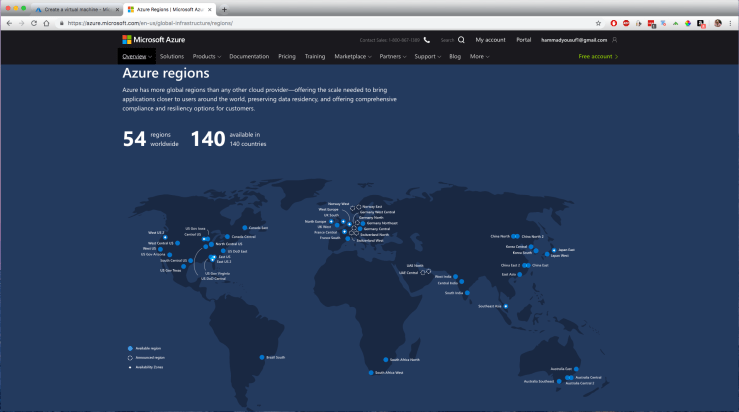This screenshot has width=739, height=412.
Task: Close the Azure Regions tab
Action: 210,9
